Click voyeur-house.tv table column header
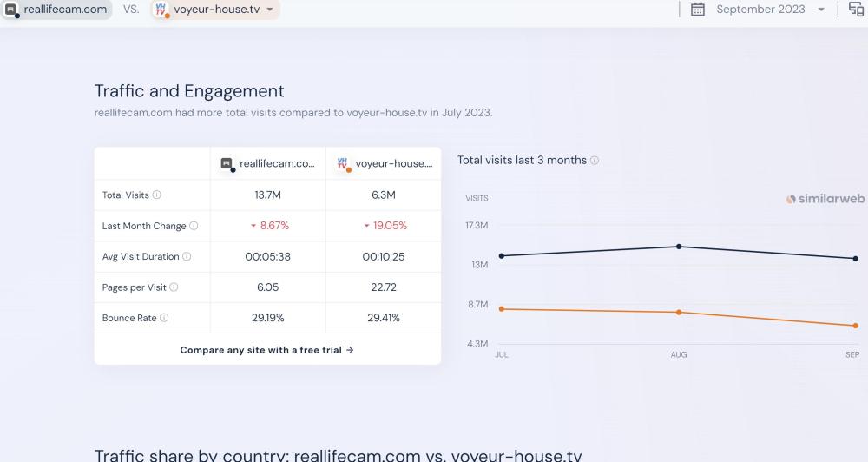The height and width of the screenshot is (462, 868). (x=384, y=163)
